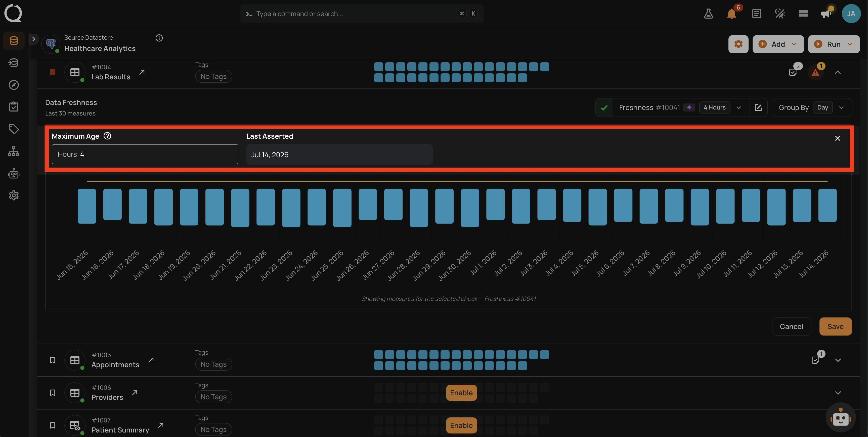
Task: Edit the Freshness #10041 check
Action: (x=758, y=107)
